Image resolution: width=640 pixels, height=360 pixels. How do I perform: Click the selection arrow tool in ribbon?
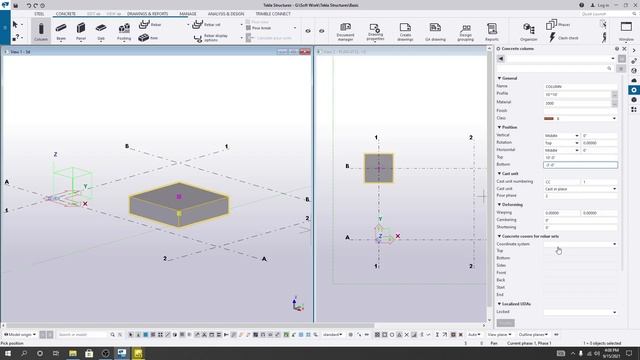coord(15,24)
